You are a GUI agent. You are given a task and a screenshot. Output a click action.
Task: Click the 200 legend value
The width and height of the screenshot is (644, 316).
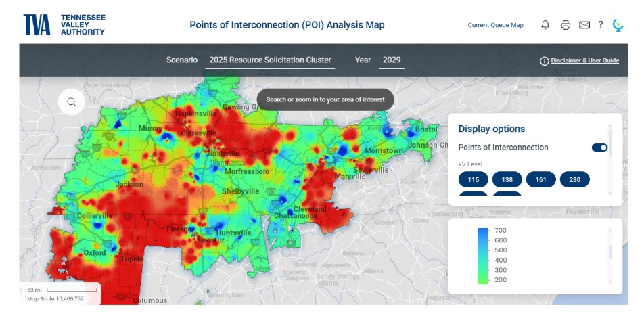[x=501, y=280]
